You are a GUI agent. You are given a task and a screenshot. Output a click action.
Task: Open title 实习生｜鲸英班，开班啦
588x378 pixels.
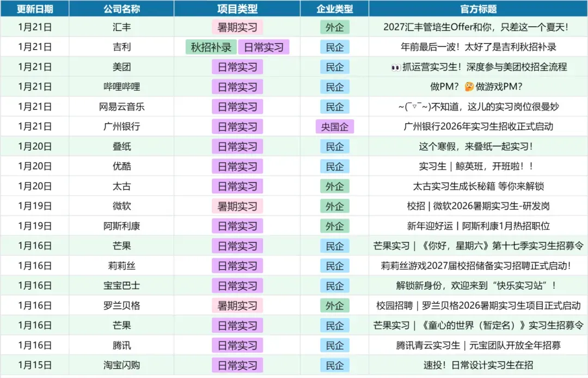[x=475, y=166]
